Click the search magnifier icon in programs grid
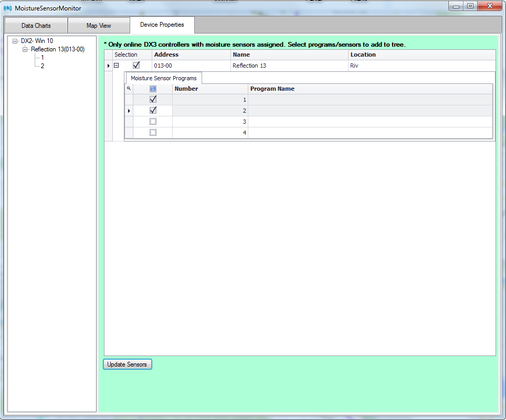The image size is (506, 420). [x=129, y=88]
